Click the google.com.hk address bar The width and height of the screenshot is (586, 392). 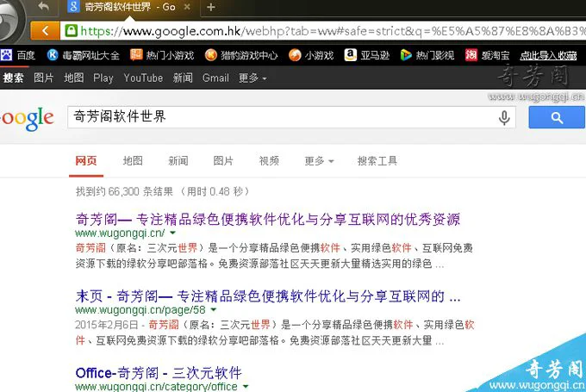323,31
